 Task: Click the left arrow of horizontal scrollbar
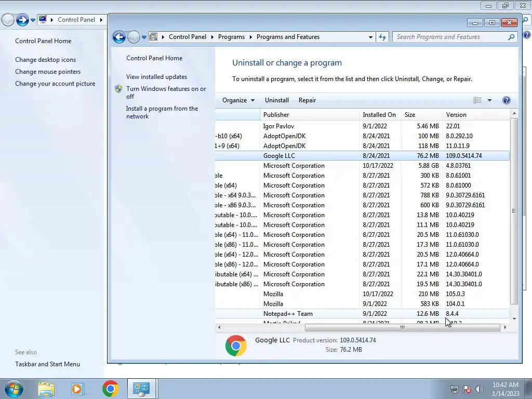coord(219,327)
